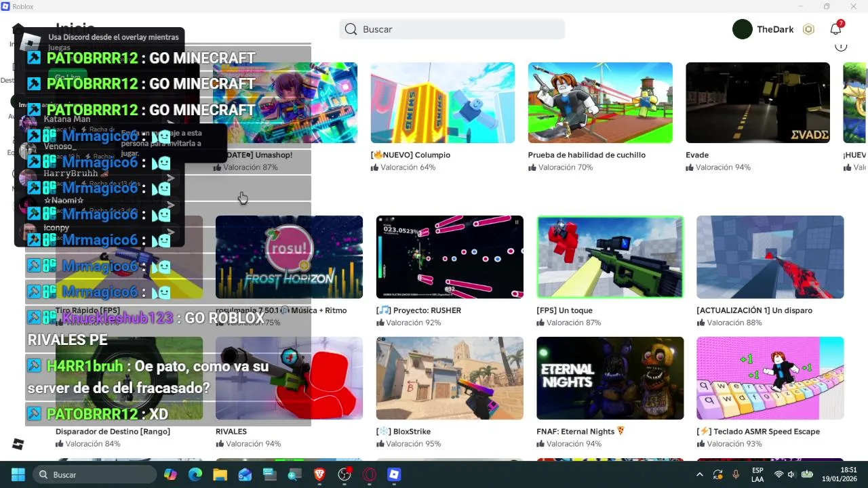The width and height of the screenshot is (868, 488).
Task: Click the Valoración 93% rating text
Action: pyautogui.click(x=734, y=444)
